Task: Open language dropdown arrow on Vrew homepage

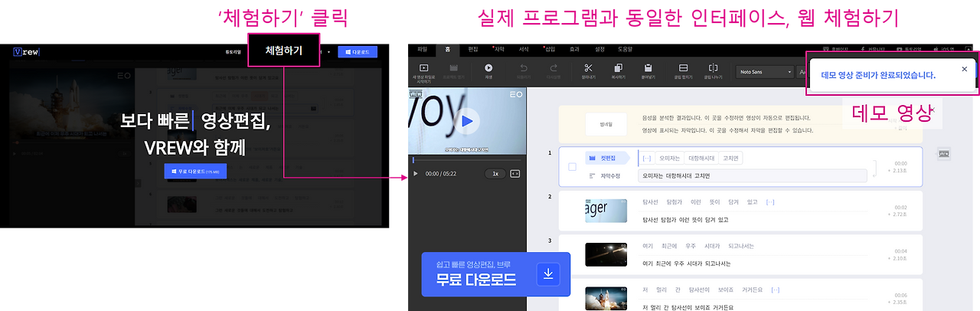Action: (328, 52)
